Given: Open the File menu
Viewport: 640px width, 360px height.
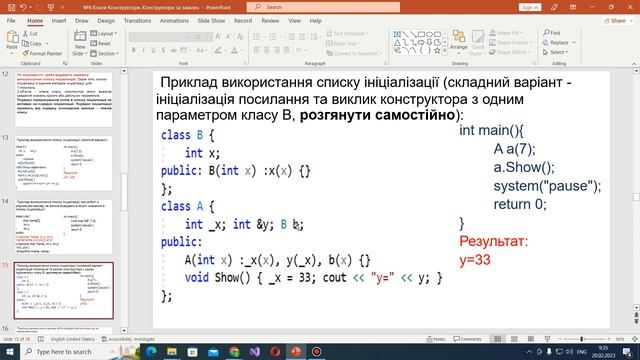Looking at the screenshot, I should (x=11, y=21).
